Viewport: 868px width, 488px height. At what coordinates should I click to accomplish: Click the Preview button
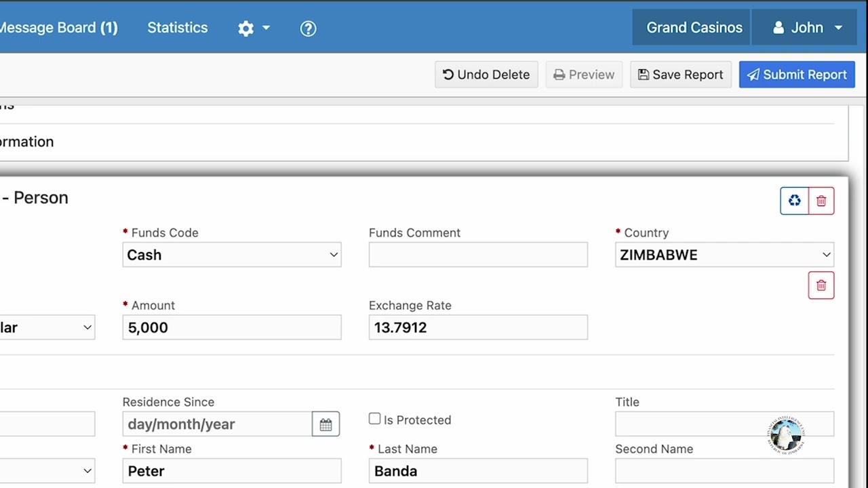point(584,75)
